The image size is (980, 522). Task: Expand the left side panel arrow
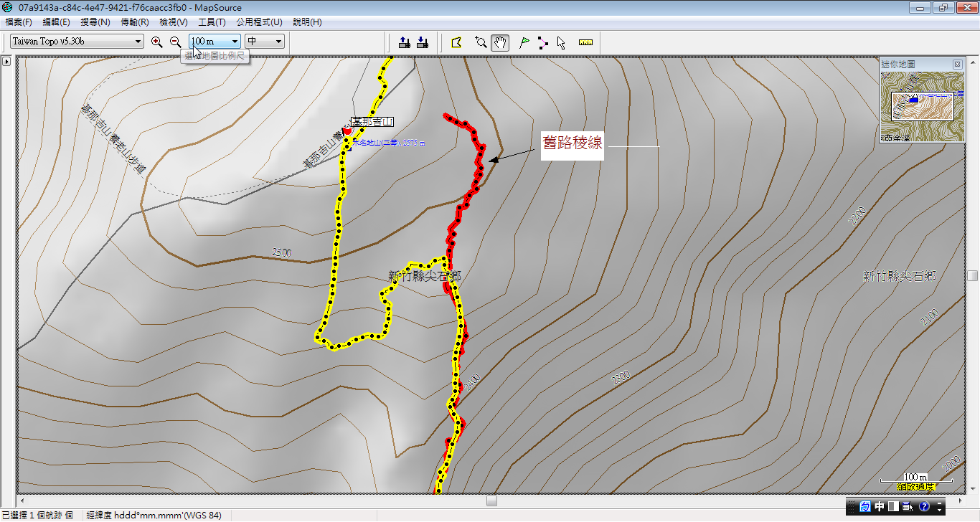click(x=6, y=62)
